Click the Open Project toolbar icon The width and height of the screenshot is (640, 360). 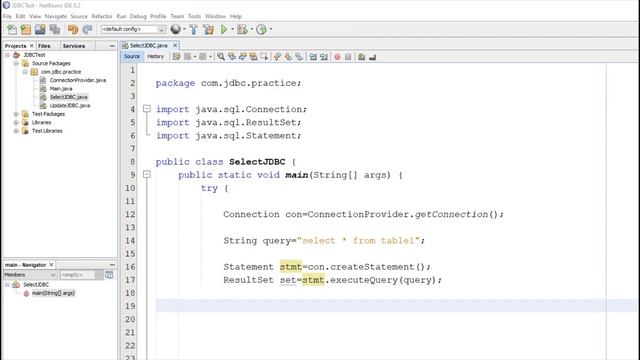pyautogui.click(x=40, y=29)
